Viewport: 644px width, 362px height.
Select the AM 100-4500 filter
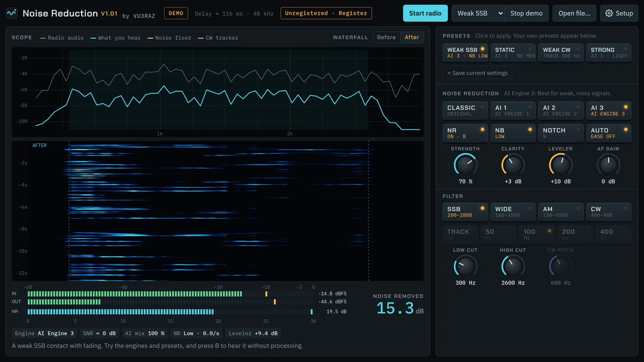pos(561,212)
